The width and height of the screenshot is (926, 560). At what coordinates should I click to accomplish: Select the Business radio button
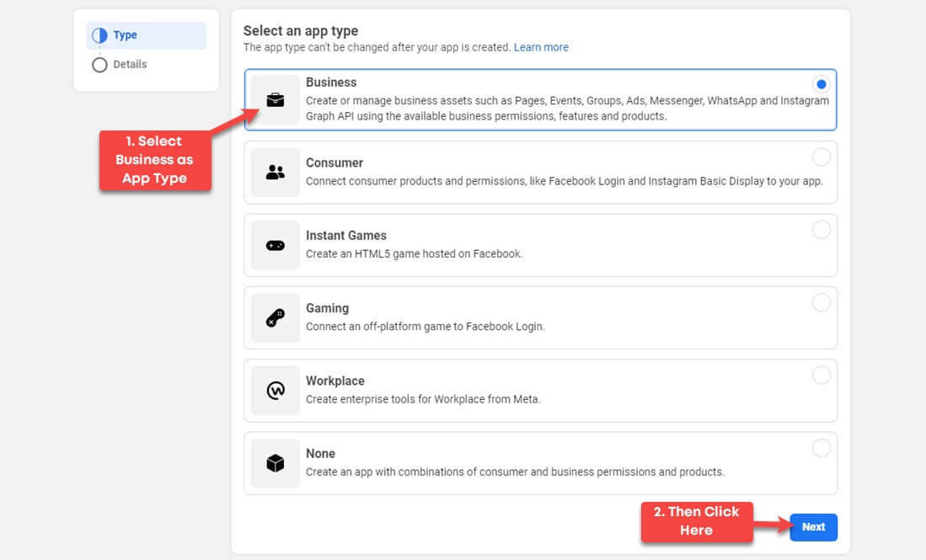821,84
